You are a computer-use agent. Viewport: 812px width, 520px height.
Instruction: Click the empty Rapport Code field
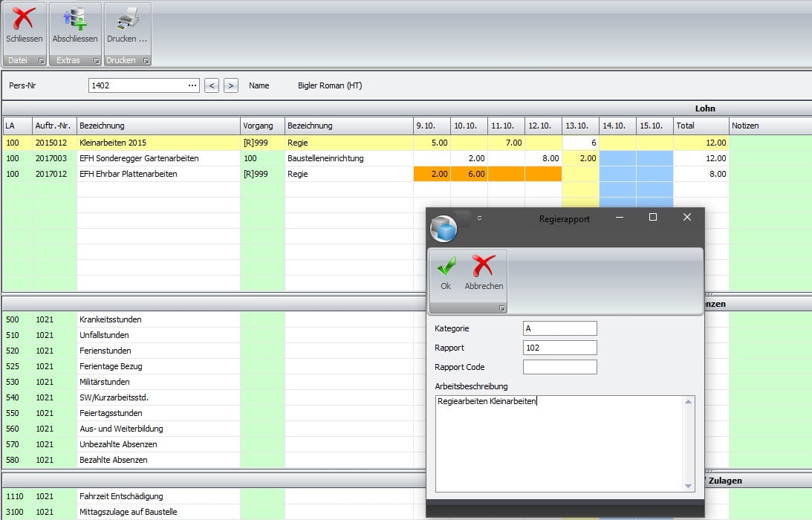pos(559,367)
